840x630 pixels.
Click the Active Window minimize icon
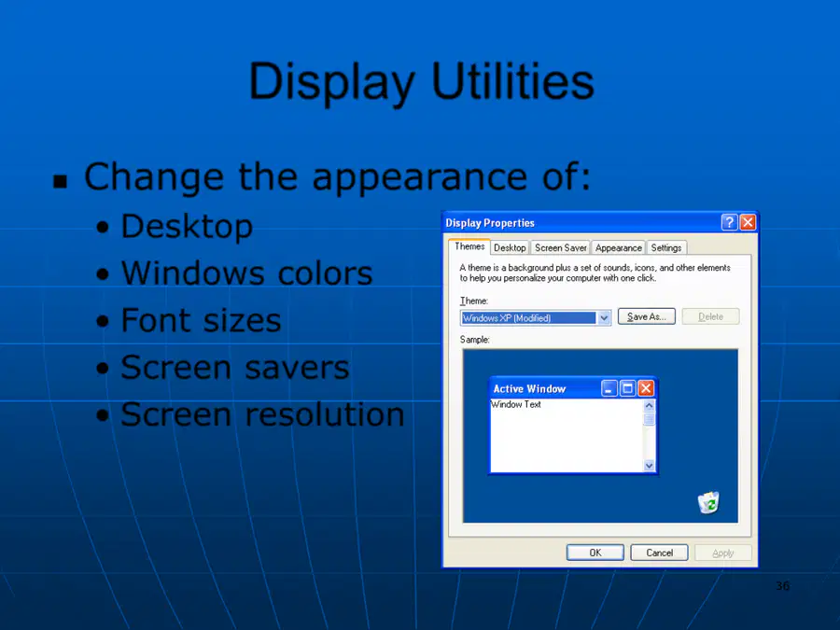(x=609, y=388)
